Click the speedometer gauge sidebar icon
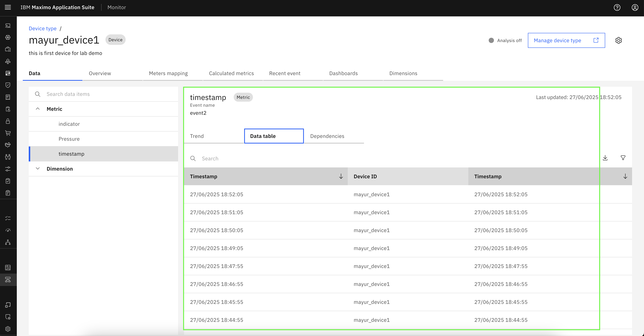Screen dimensions: 644x336 tap(8, 230)
